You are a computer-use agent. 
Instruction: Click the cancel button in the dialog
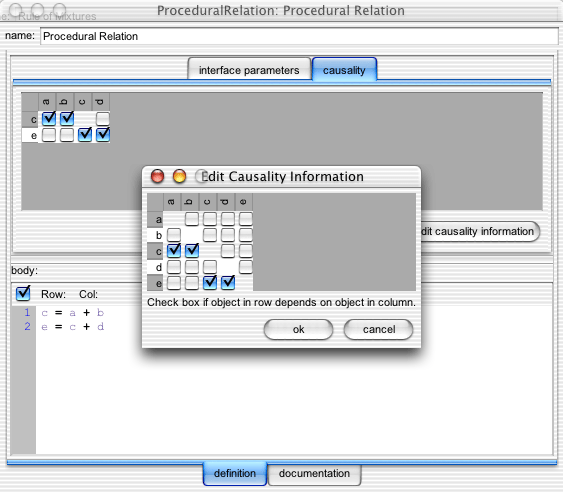(x=378, y=329)
